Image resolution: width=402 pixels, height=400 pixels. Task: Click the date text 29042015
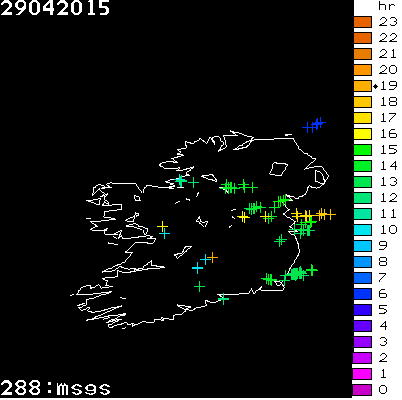click(55, 8)
